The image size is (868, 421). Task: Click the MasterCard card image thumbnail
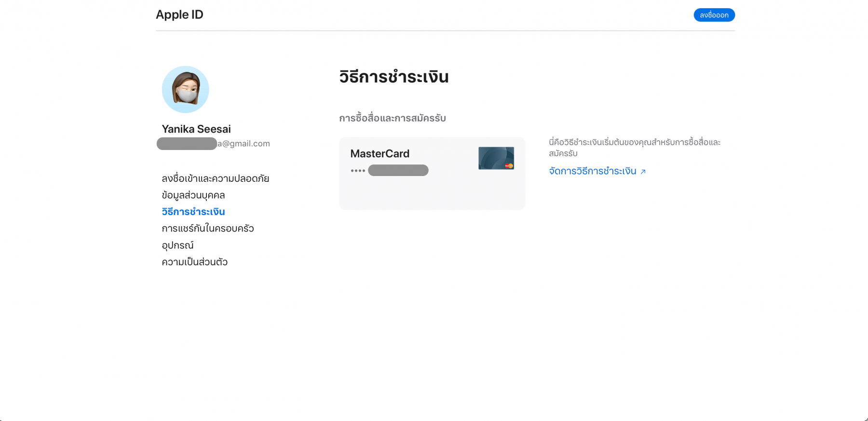pos(496,158)
